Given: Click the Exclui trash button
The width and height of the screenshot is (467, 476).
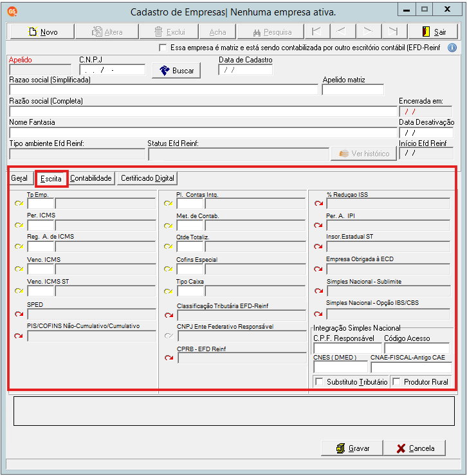Looking at the screenshot, I should (x=169, y=32).
